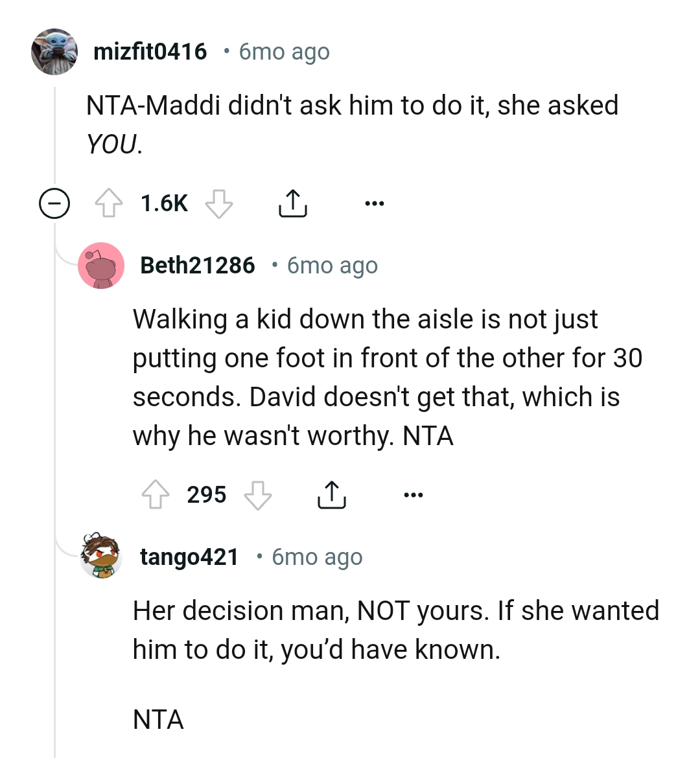The width and height of the screenshot is (700, 758).
Task: Upvote Beth21286's reply
Action: coord(156,495)
